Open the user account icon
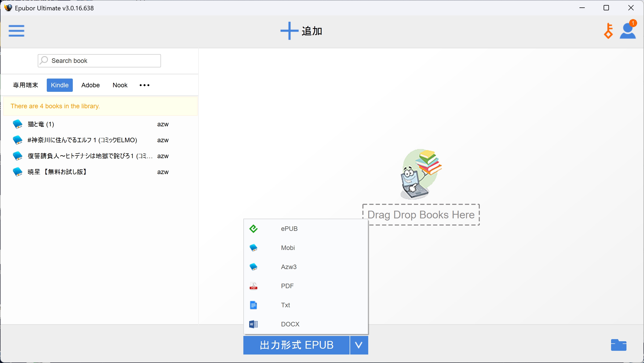Image resolution: width=644 pixels, height=363 pixels. [628, 31]
